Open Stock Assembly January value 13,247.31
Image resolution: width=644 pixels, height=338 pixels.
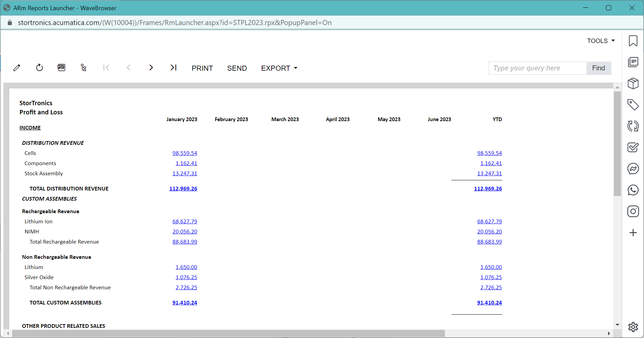coord(185,173)
